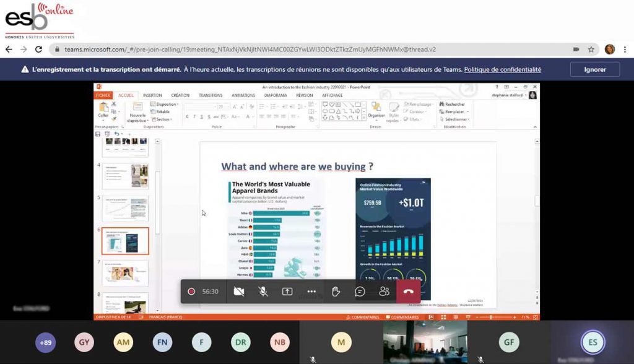Open Styles rapides gallery
The image size is (634, 364).
coord(393,112)
